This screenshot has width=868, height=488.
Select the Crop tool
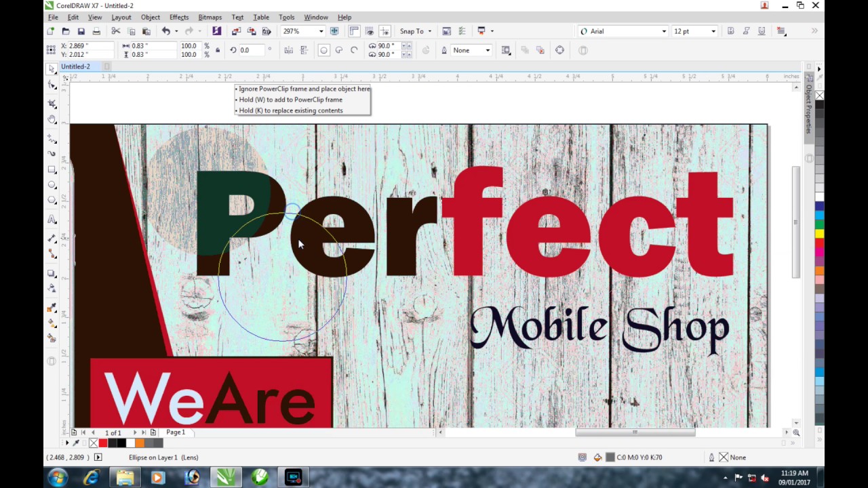click(52, 104)
